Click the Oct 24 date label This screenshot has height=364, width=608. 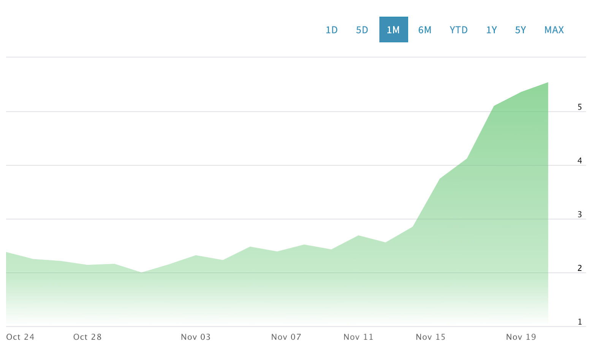20,337
